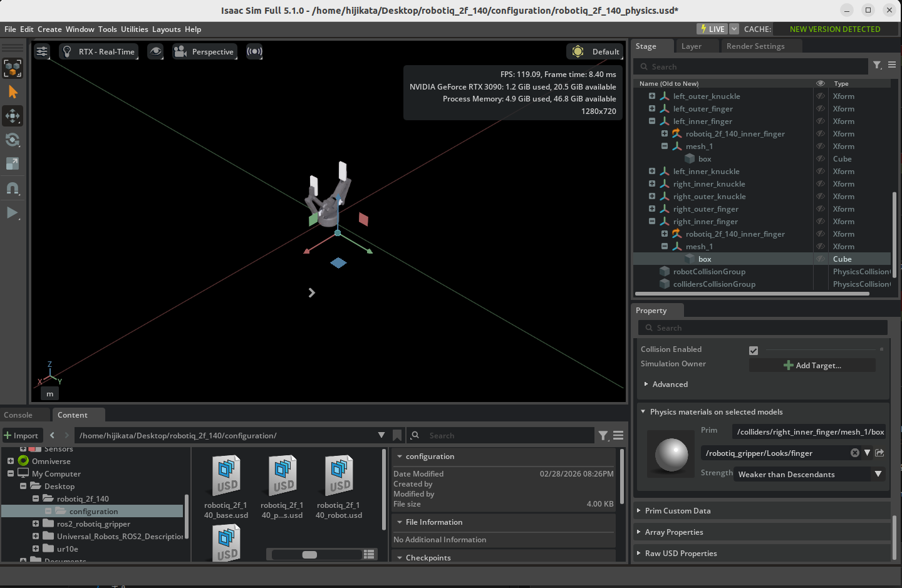Open the Utilities menu
The image size is (902, 588).
click(134, 29)
